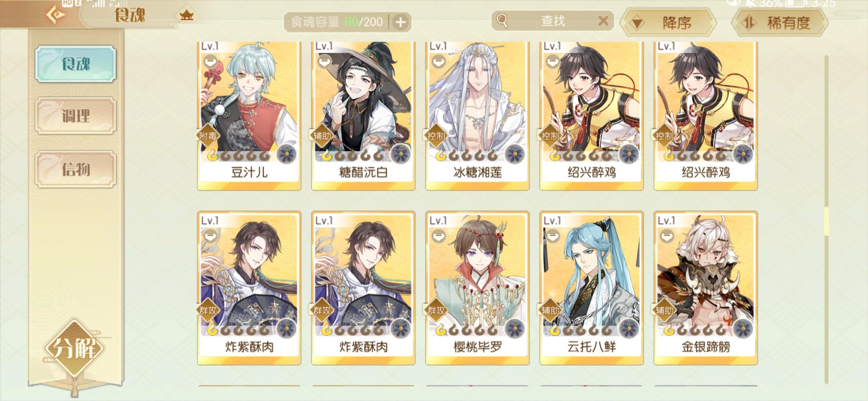Clear the search with X icon
868x401 pixels.
coord(603,21)
